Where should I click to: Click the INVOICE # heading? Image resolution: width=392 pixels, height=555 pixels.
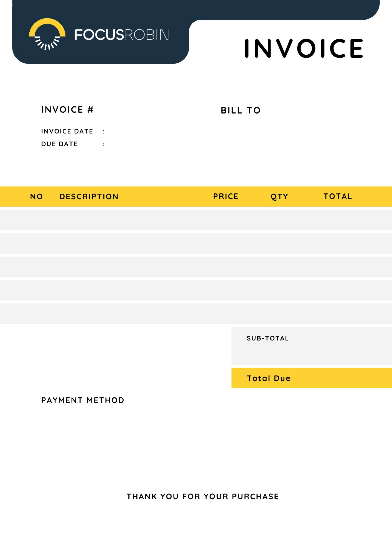tap(67, 110)
